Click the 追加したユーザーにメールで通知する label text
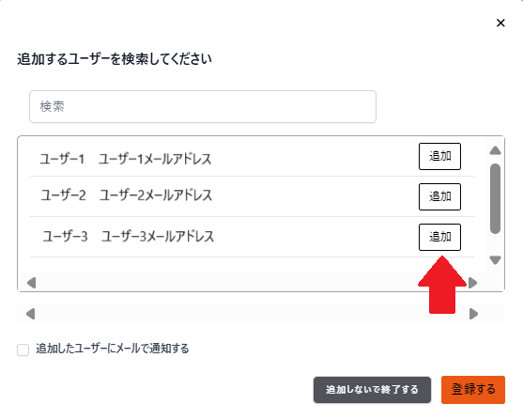523x420 pixels. 113,349
